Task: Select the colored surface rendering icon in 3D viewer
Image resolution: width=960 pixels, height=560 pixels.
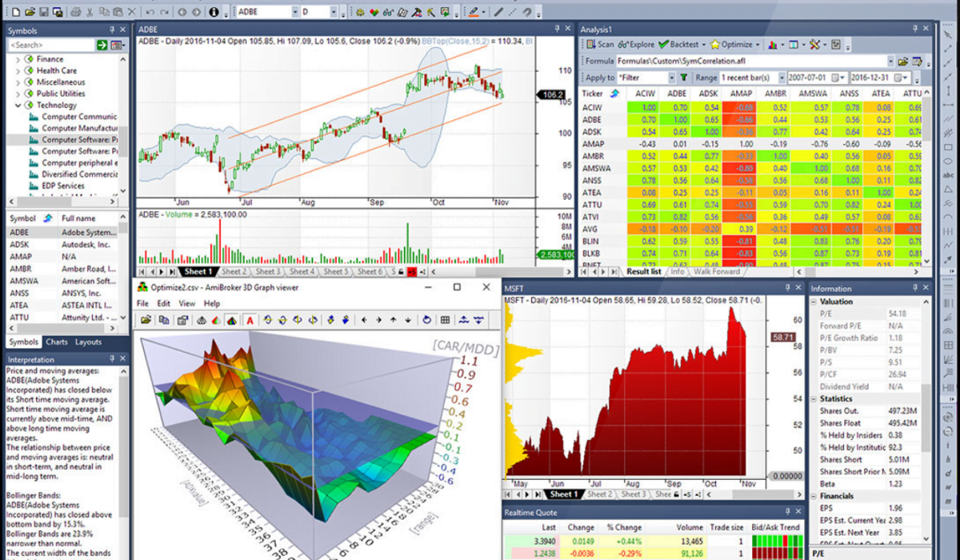Action: coord(230,320)
